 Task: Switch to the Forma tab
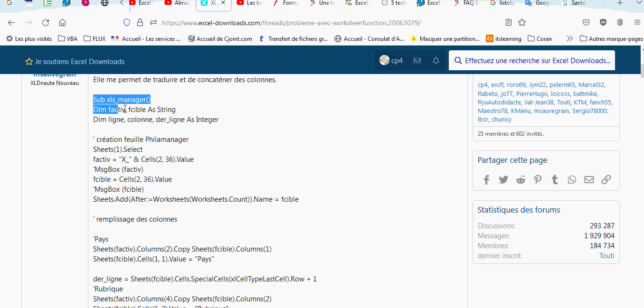(287, 3)
